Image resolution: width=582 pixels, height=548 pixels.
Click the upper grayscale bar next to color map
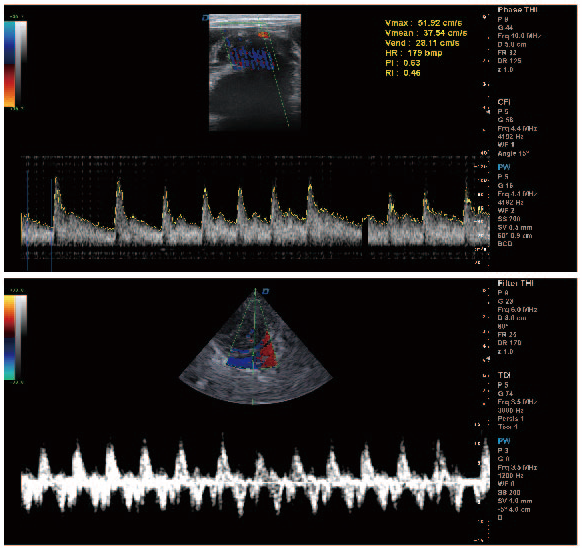pyautogui.click(x=21, y=64)
